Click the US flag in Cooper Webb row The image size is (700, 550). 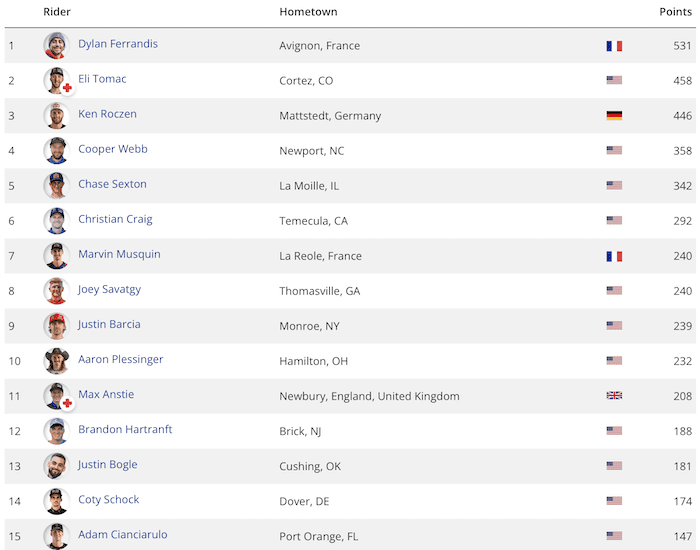tap(614, 150)
